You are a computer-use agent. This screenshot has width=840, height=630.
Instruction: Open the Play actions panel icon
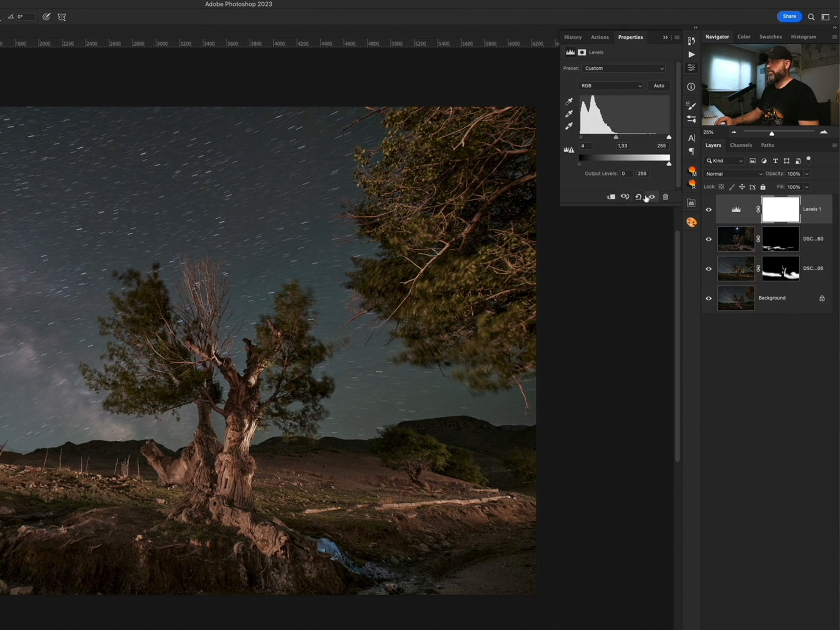[691, 54]
